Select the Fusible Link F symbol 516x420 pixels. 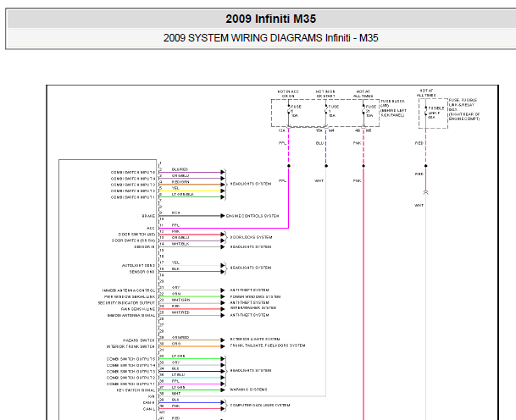[426, 113]
